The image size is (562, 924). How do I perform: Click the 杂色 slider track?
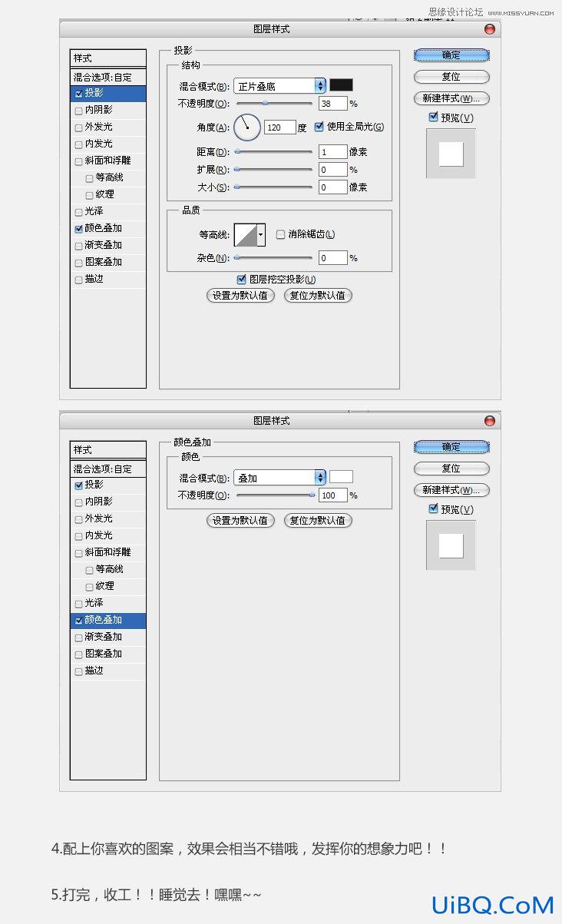coord(274,258)
